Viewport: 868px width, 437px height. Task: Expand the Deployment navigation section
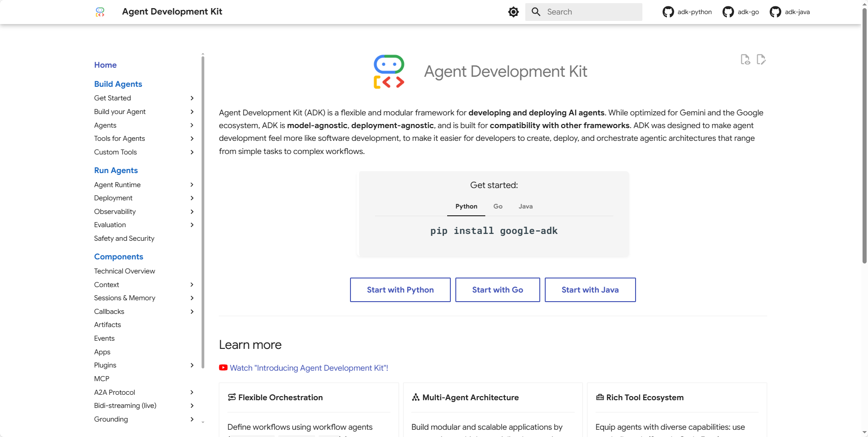coord(192,198)
